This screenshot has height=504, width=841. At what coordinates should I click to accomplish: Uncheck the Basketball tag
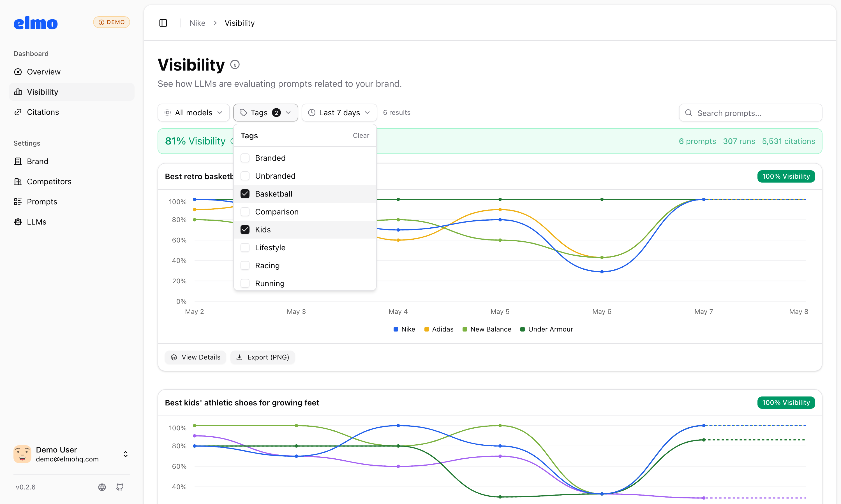coord(245,194)
